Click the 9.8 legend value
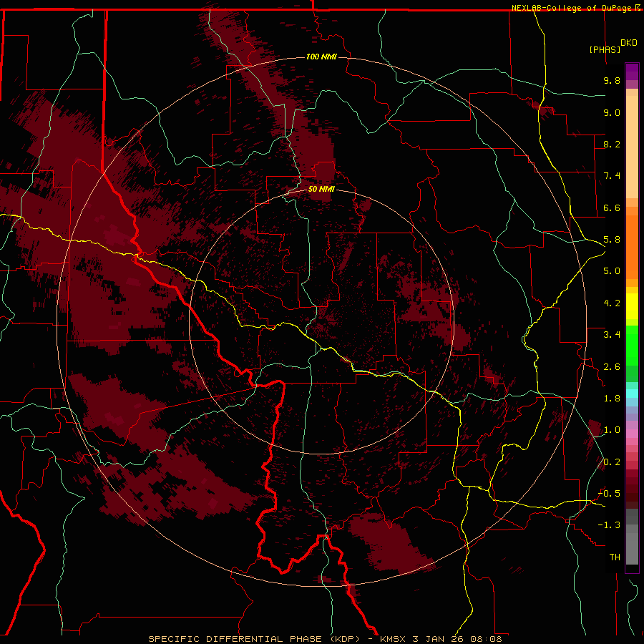Image resolution: width=644 pixels, height=644 pixels. click(612, 80)
